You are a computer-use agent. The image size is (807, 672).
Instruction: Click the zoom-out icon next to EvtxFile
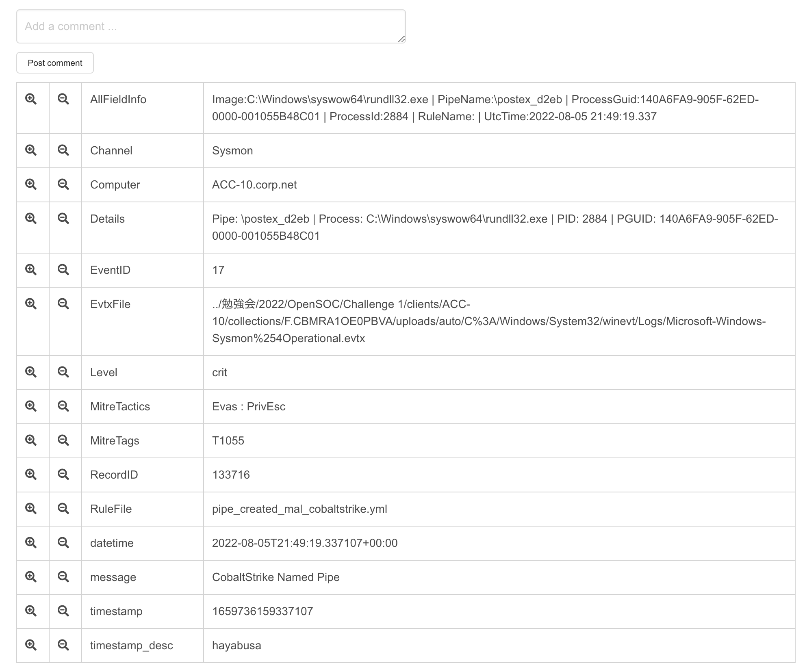click(x=63, y=303)
